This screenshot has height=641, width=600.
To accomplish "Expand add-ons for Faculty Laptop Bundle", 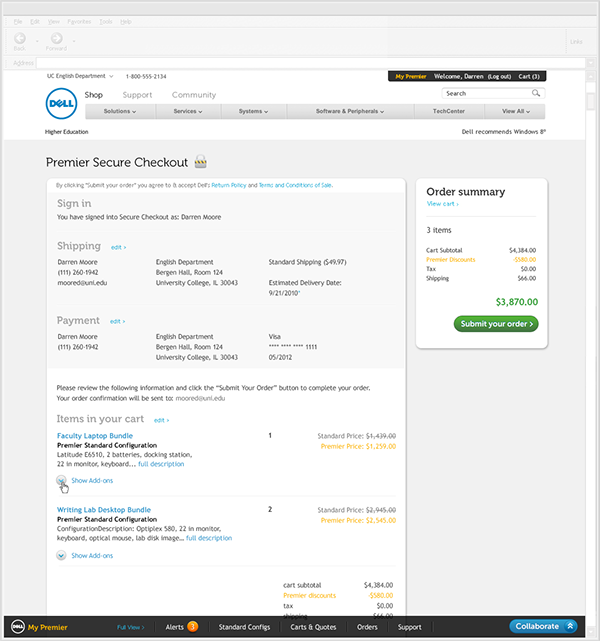I will coord(61,480).
